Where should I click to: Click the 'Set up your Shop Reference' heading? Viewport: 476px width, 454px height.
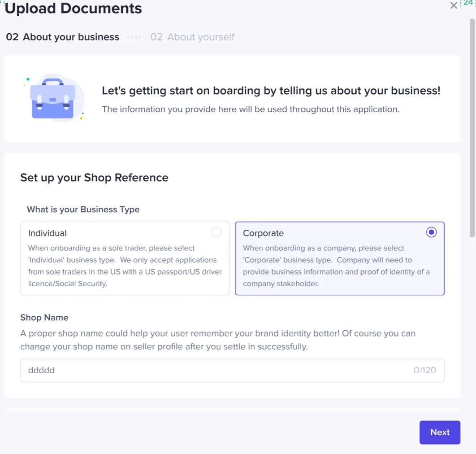[94, 178]
